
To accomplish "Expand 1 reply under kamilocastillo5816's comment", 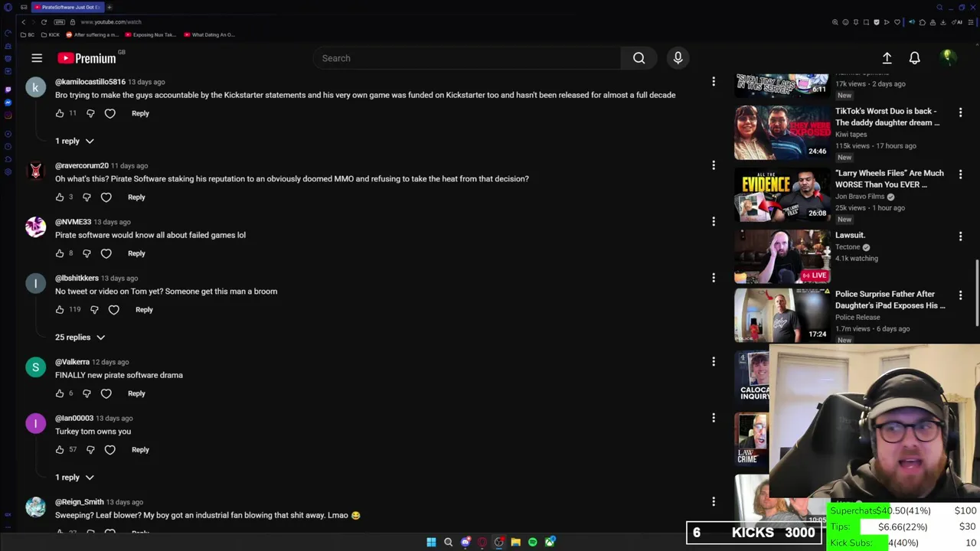I will point(74,141).
